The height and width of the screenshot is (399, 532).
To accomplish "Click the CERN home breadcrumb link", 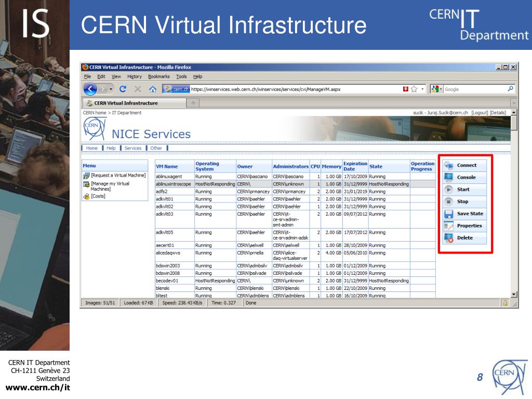I will coord(95,113).
